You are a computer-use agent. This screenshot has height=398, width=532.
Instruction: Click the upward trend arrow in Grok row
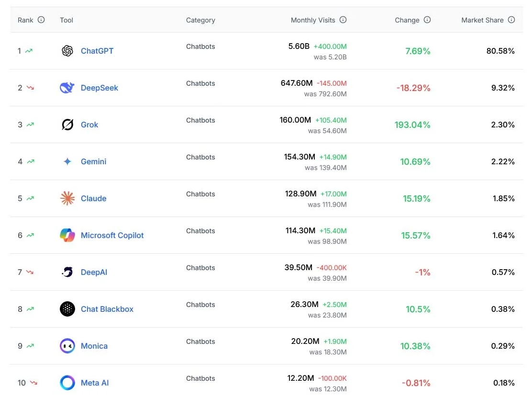[x=30, y=125]
